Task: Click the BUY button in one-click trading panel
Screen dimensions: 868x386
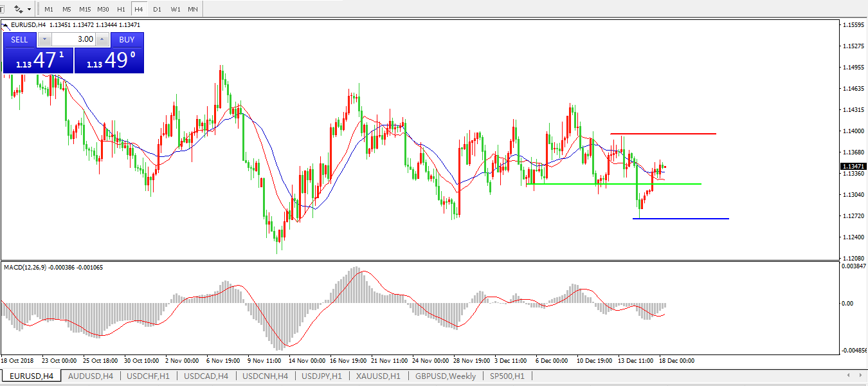Action: tap(127, 40)
